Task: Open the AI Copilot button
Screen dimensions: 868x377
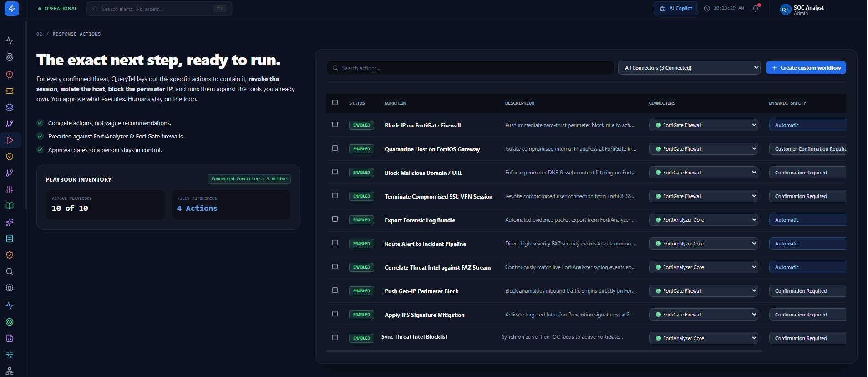Action: [676, 8]
